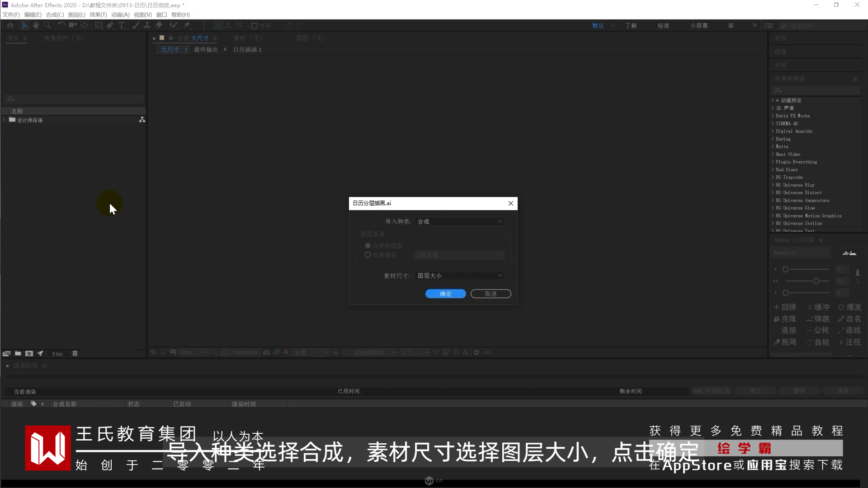The height and width of the screenshot is (488, 868).
Task: Select the Hand tool in toolbar
Action: coord(36,26)
